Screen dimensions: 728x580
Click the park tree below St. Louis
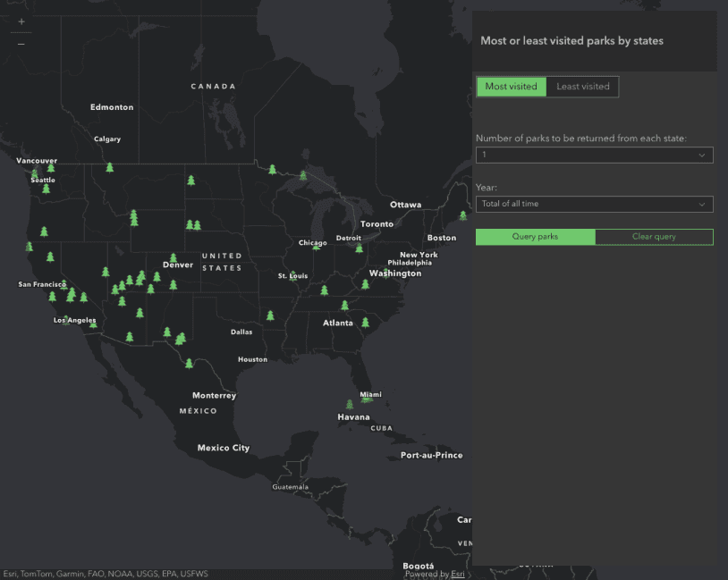(324, 290)
